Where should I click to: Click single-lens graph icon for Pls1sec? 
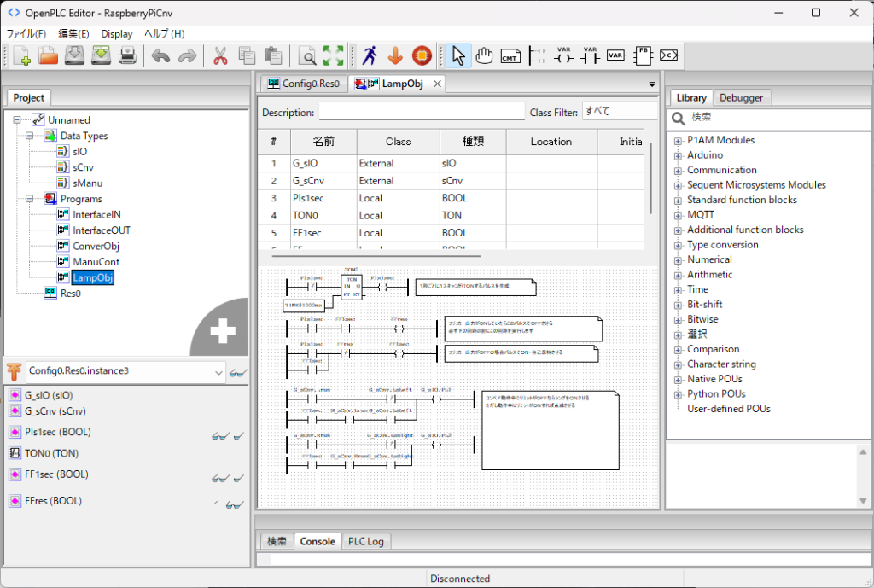tap(239, 436)
